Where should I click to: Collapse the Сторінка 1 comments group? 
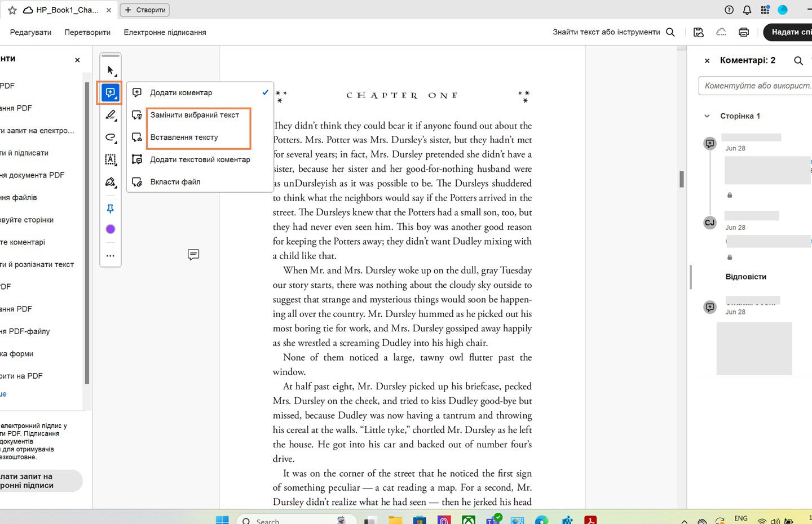707,116
